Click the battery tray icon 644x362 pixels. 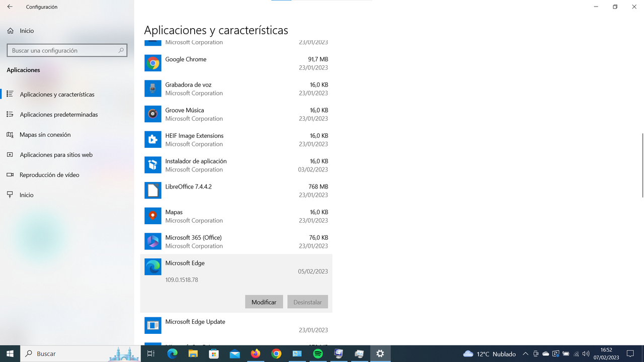point(566,353)
